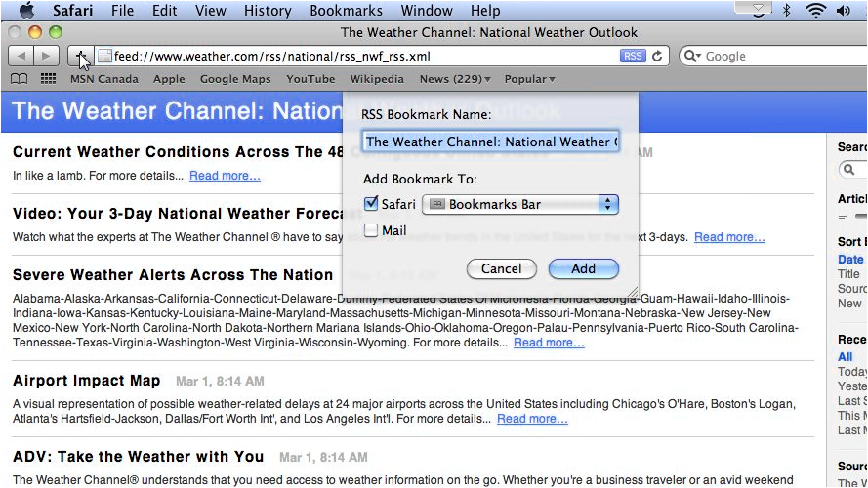Cancel the RSS bookmark dialog
868x488 pixels.
pyautogui.click(x=501, y=268)
